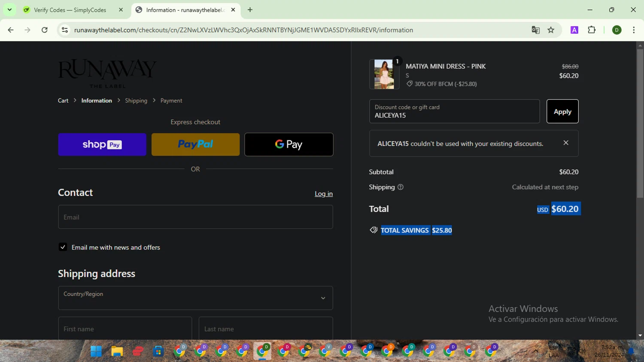Close the Information - runawaythelabel tab
This screenshot has height=362, width=644.
point(233,9)
